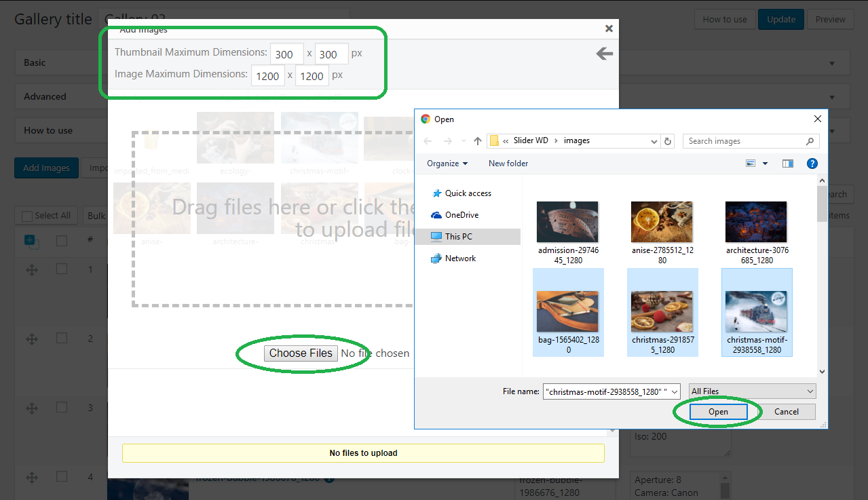
Task: Click the Choose Files button
Action: coord(301,353)
